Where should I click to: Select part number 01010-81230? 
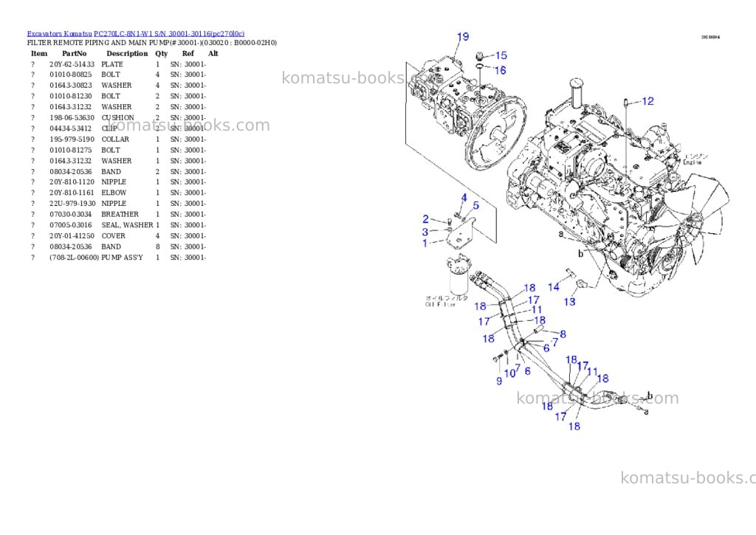pyautogui.click(x=70, y=96)
